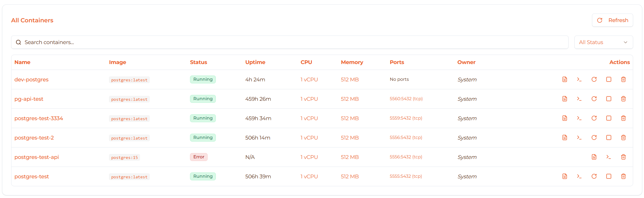Open terminal for pg-api-test container
This screenshot has height=198, width=644.
tap(579, 99)
